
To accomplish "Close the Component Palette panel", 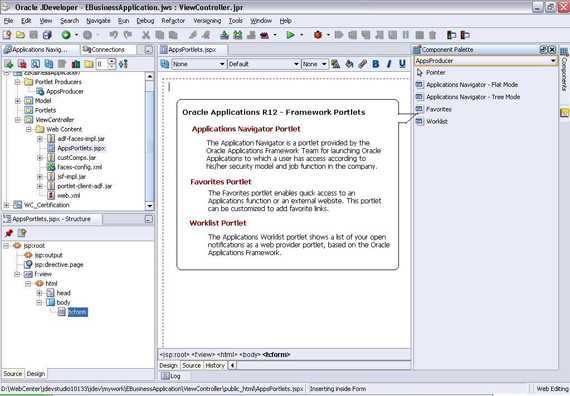I will pyautogui.click(x=552, y=49).
